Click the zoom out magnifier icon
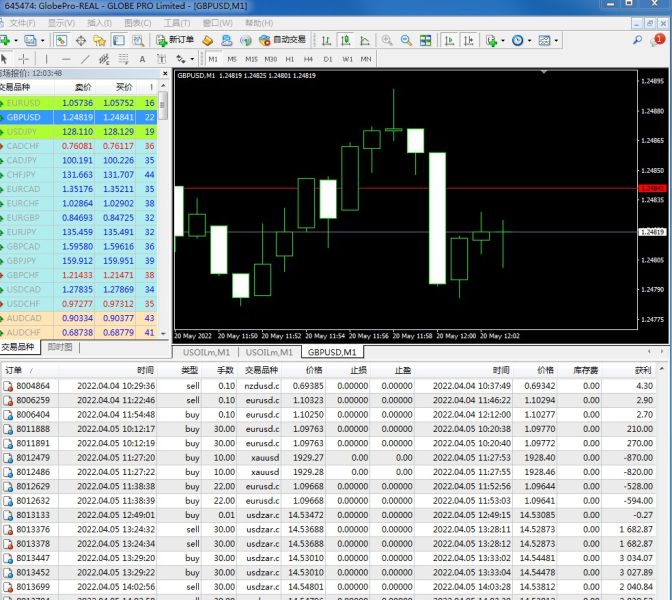The image size is (672, 600). tap(406, 40)
